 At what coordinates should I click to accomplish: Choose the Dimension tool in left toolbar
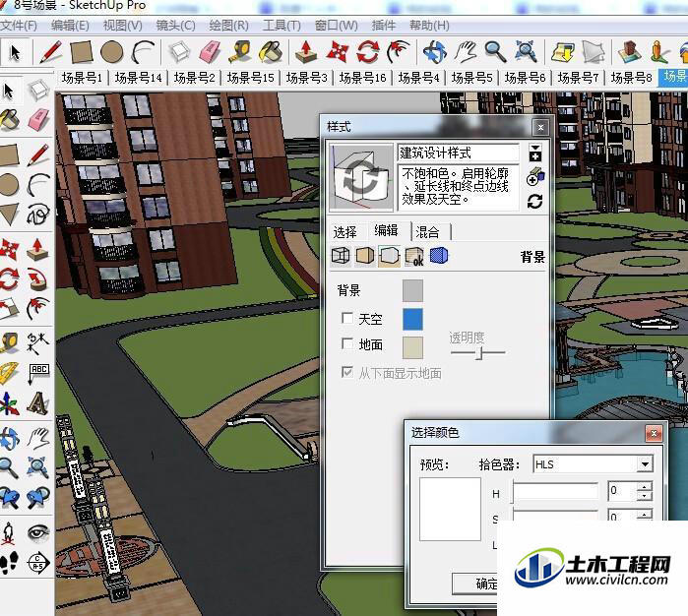[x=38, y=343]
